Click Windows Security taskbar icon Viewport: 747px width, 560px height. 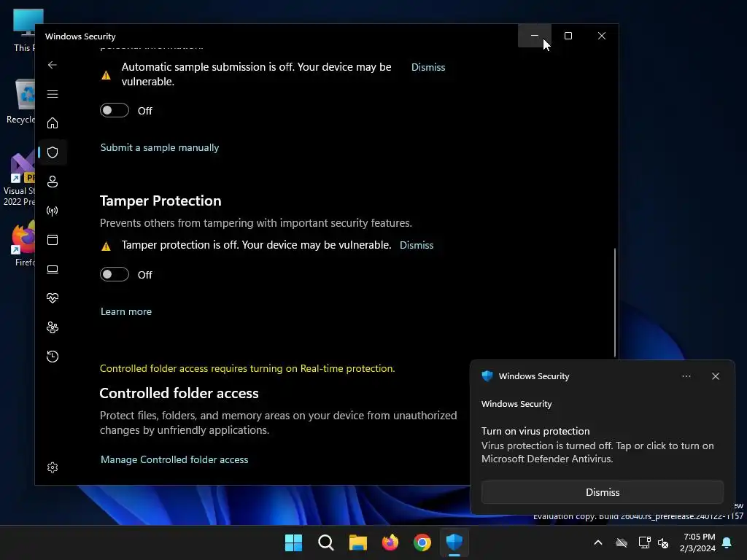tap(454, 542)
